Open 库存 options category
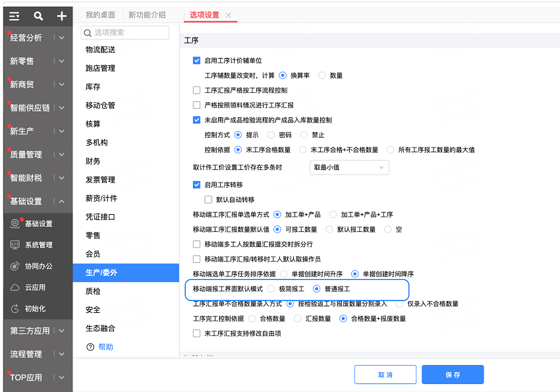The image size is (560, 392). (93, 87)
